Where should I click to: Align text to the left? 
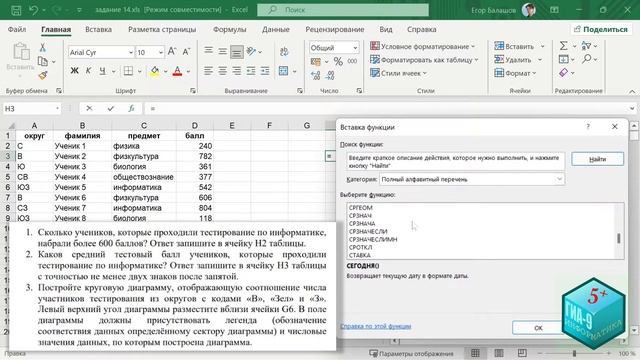[x=208, y=71]
